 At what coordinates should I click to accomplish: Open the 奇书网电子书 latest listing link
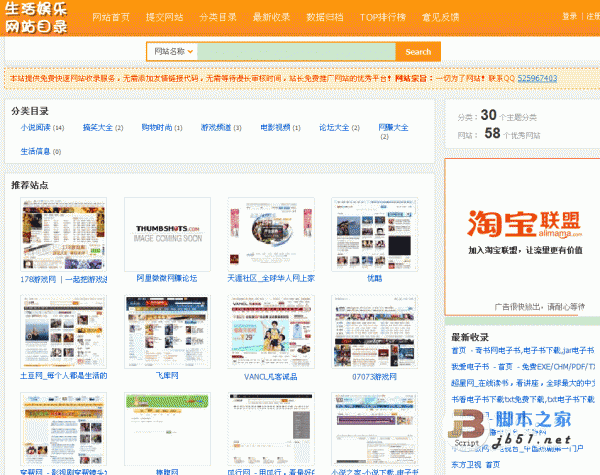523,350
